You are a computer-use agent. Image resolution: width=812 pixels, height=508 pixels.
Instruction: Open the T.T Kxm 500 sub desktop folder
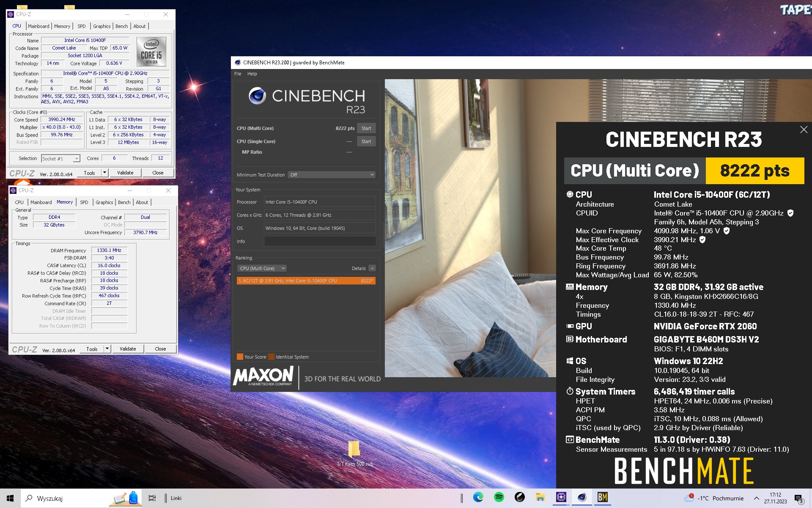coord(354,454)
